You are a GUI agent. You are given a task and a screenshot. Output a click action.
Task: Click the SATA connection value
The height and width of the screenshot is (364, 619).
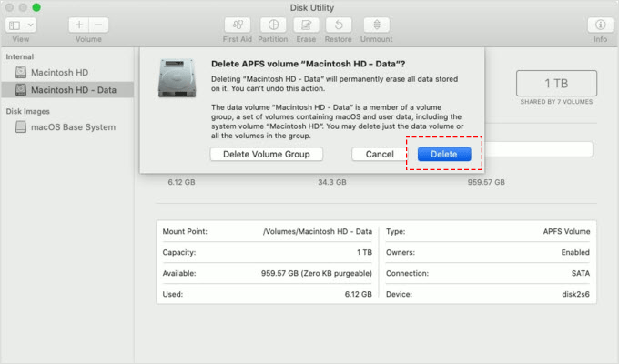pos(581,273)
